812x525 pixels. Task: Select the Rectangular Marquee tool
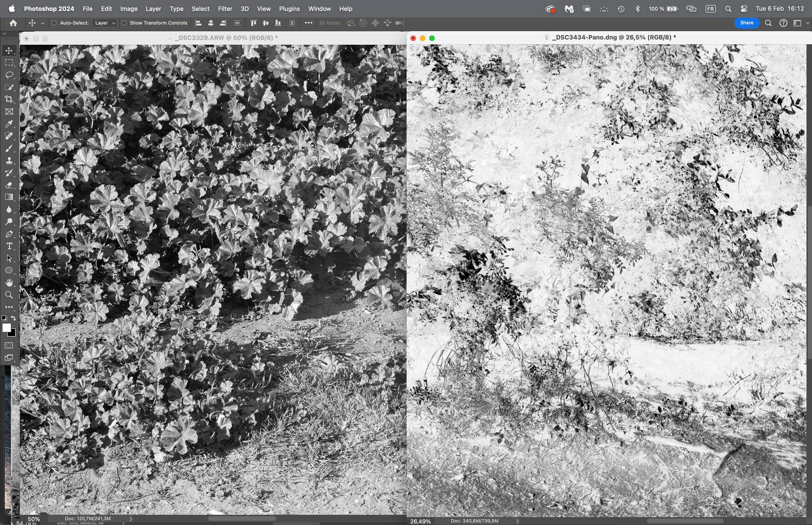(x=9, y=63)
